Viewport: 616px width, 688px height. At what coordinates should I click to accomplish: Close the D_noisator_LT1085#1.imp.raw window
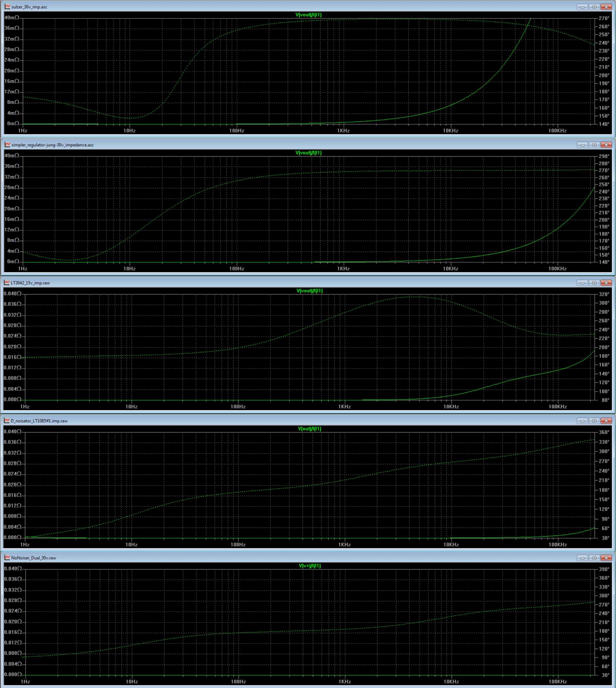(606, 421)
